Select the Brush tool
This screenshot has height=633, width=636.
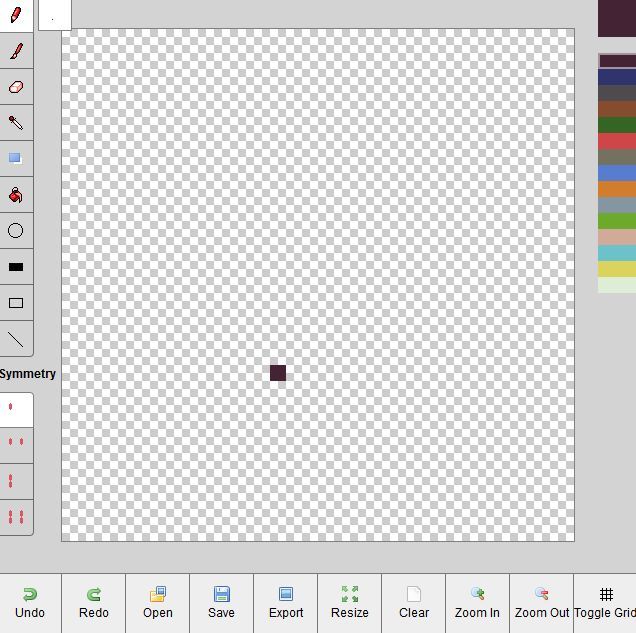tap(16, 51)
